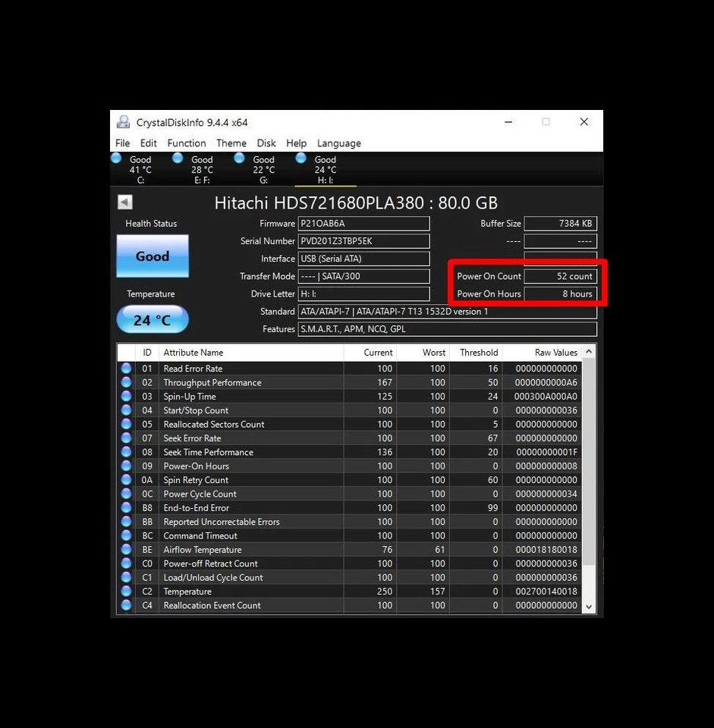Click the Interface field USB (Serial ATA)
The height and width of the screenshot is (728, 714).
363,259
